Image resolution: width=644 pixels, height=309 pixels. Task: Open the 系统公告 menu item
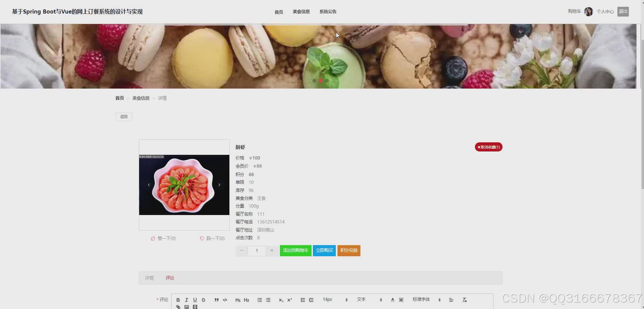pyautogui.click(x=328, y=11)
